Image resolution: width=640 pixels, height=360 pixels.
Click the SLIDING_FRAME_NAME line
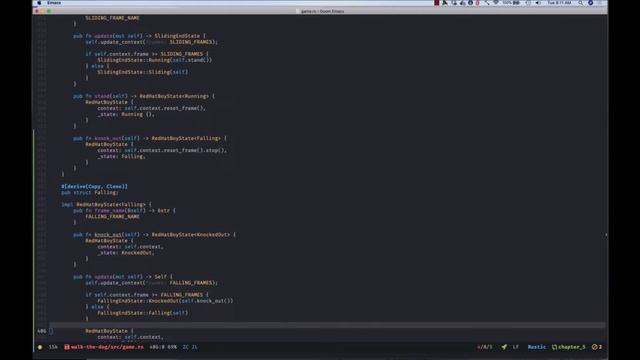112,18
